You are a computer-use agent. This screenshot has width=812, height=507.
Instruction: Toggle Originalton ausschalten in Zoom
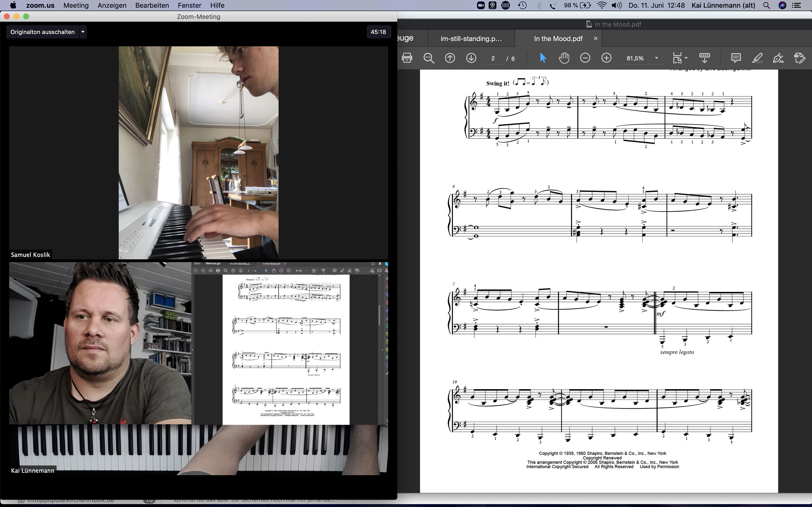coord(42,32)
